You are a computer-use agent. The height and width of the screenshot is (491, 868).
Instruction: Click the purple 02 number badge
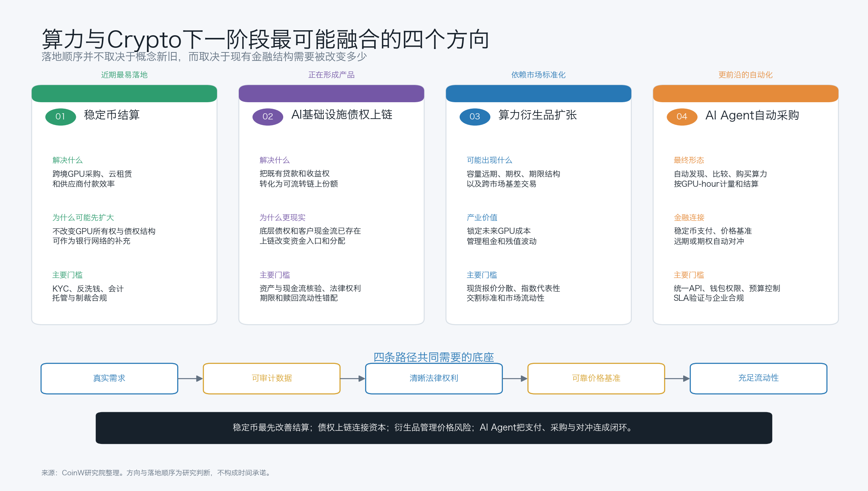(268, 117)
